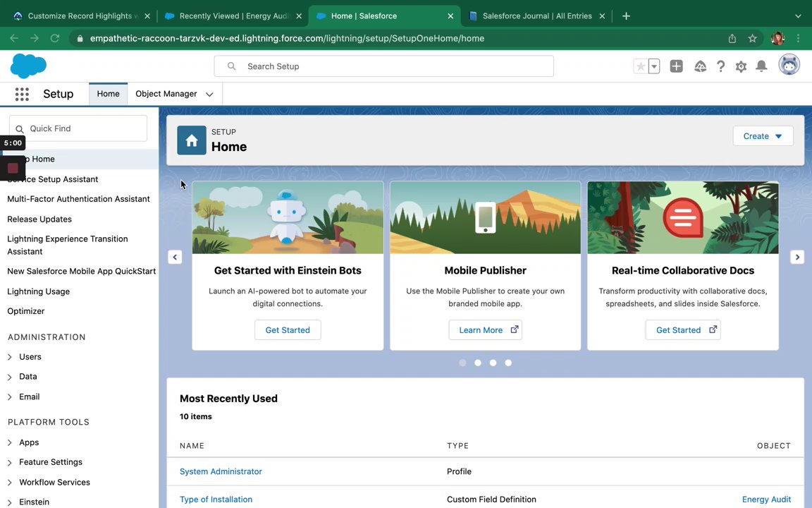This screenshot has height=508, width=812.
Task: Go to previous carousel slide
Action: click(x=175, y=257)
